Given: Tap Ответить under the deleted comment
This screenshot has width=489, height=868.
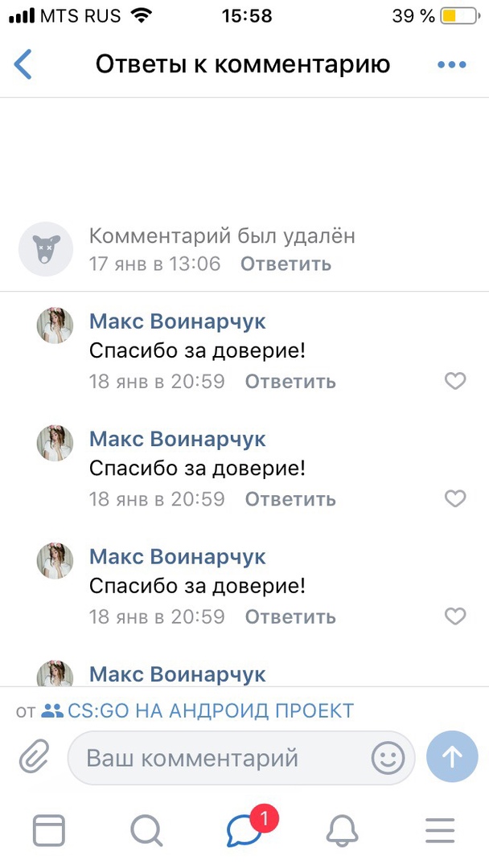Looking at the screenshot, I should 286,264.
